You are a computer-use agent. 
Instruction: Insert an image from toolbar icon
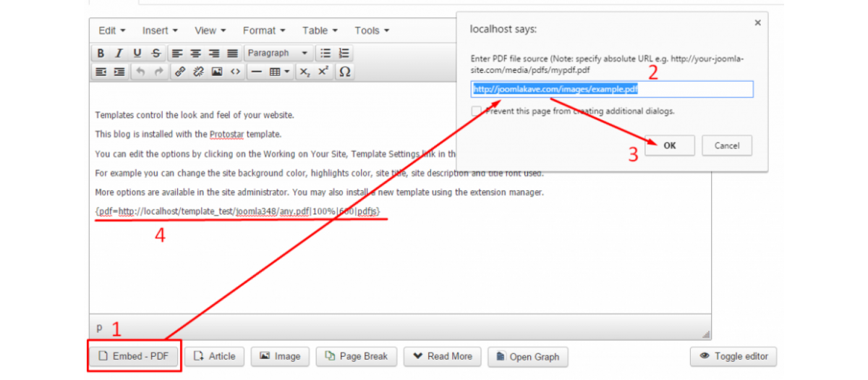click(x=216, y=72)
